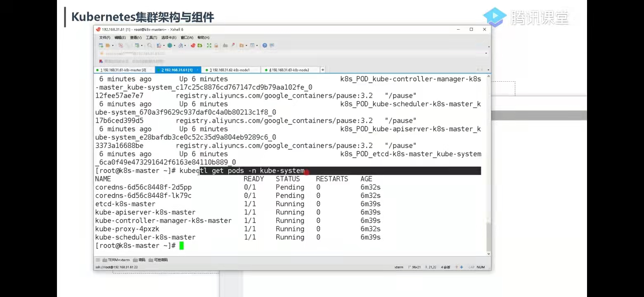Click the Open Session folder icon

click(x=107, y=45)
